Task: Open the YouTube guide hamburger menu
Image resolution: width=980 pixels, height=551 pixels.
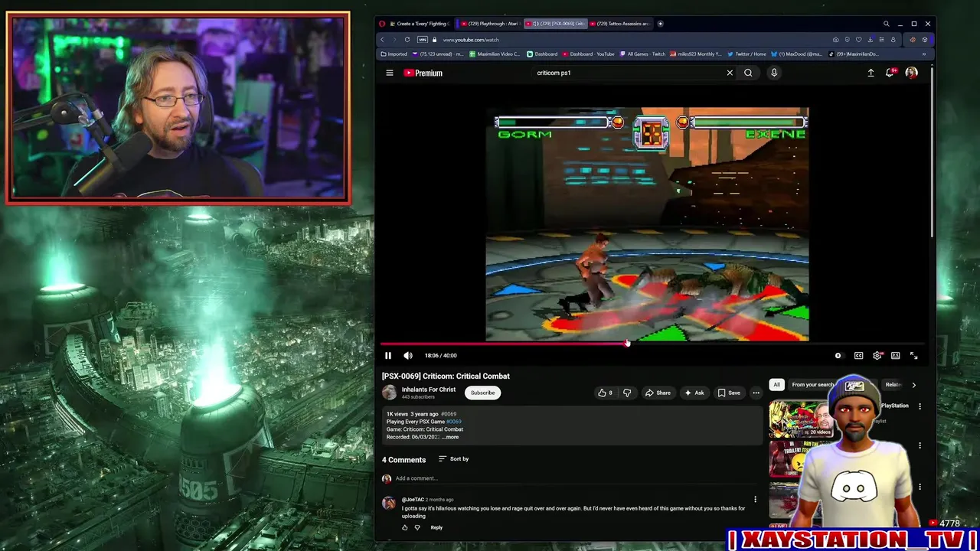Action: [x=389, y=73]
